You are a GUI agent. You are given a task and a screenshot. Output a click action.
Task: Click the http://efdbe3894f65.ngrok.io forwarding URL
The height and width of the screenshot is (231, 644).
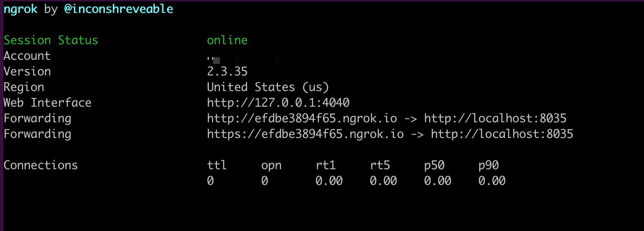tap(302, 119)
